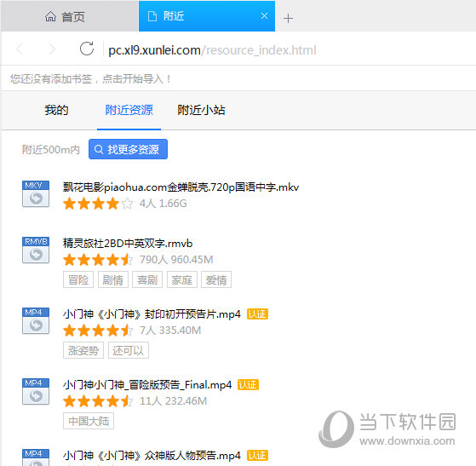The width and height of the screenshot is (476, 466).
Task: Open 飘花电影 金蝉脱壳 mkv file link
Action: click(x=181, y=187)
